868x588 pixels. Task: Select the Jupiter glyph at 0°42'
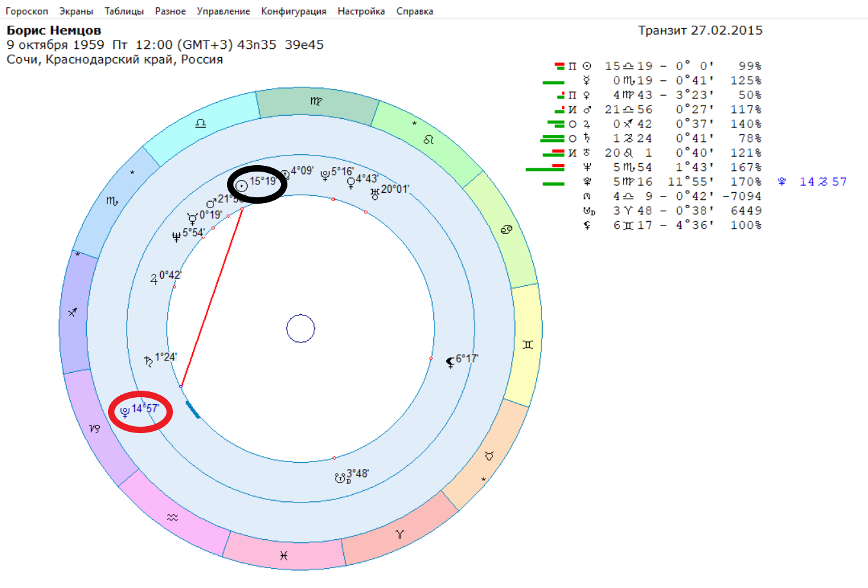(x=154, y=279)
